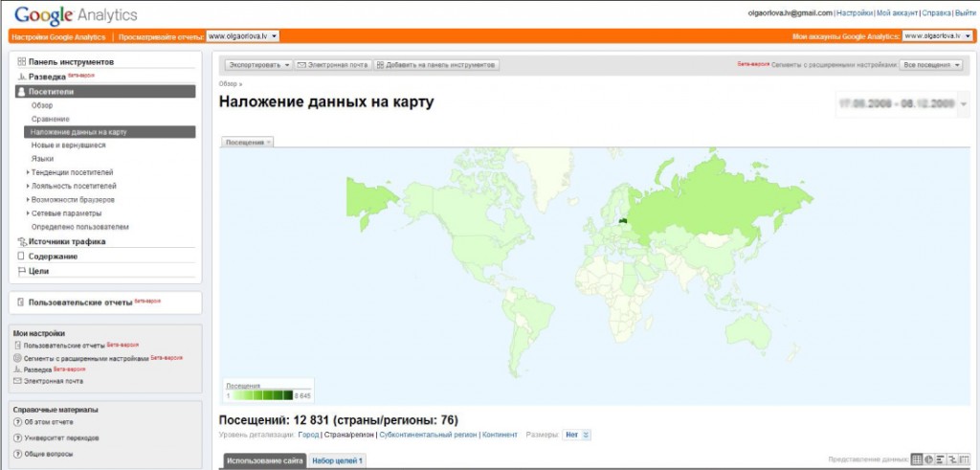Click the Сегменты с расширенными настройками icon
980x470 pixels.
[x=17, y=359]
